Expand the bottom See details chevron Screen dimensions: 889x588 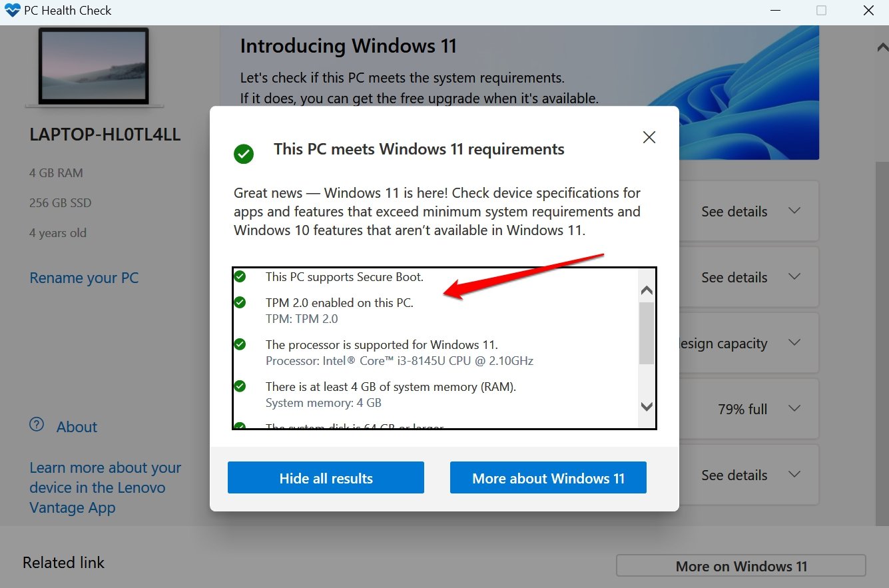[x=794, y=474]
